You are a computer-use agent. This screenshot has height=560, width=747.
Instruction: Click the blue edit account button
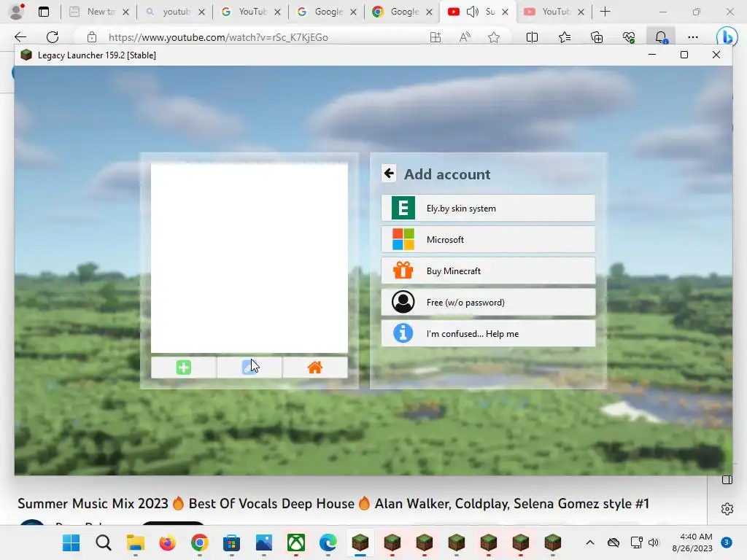point(249,367)
